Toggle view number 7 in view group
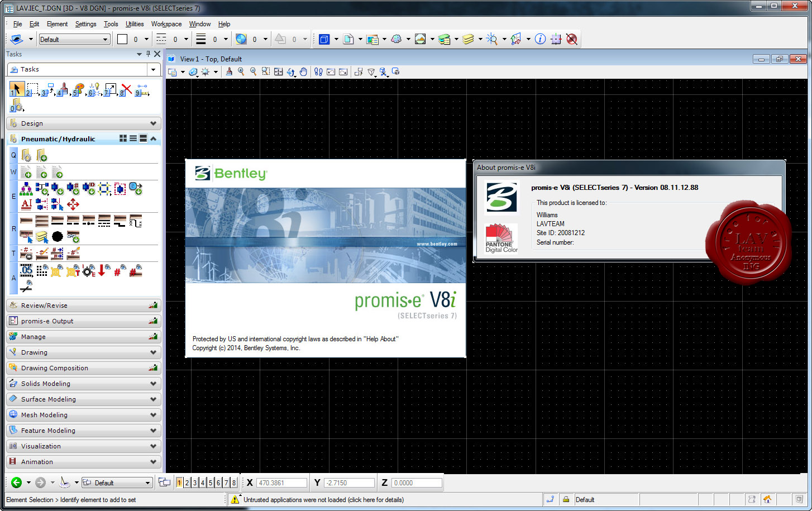812x511 pixels. 226,483
